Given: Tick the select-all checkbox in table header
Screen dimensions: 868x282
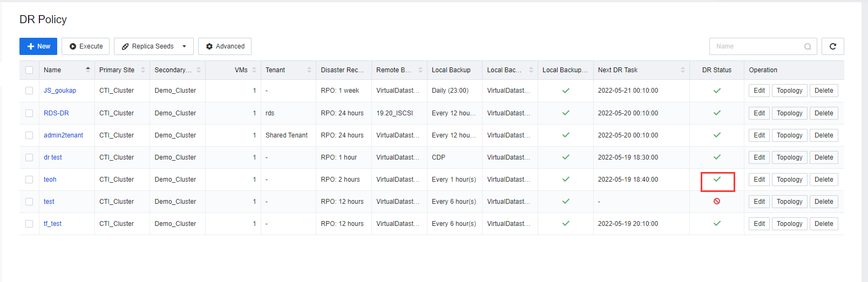Looking at the screenshot, I should 29,70.
